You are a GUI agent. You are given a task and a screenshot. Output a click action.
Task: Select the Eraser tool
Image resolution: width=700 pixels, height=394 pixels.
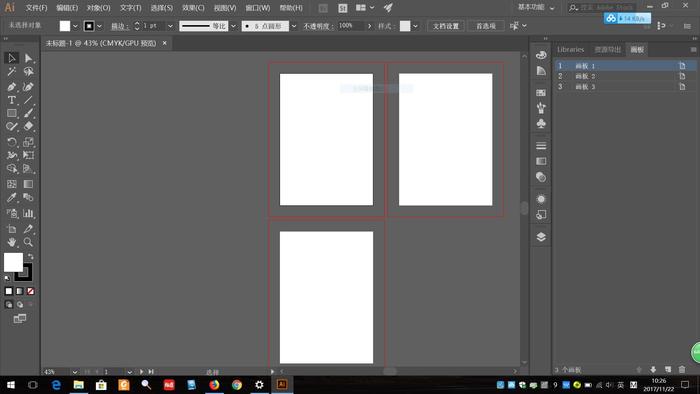(28, 127)
